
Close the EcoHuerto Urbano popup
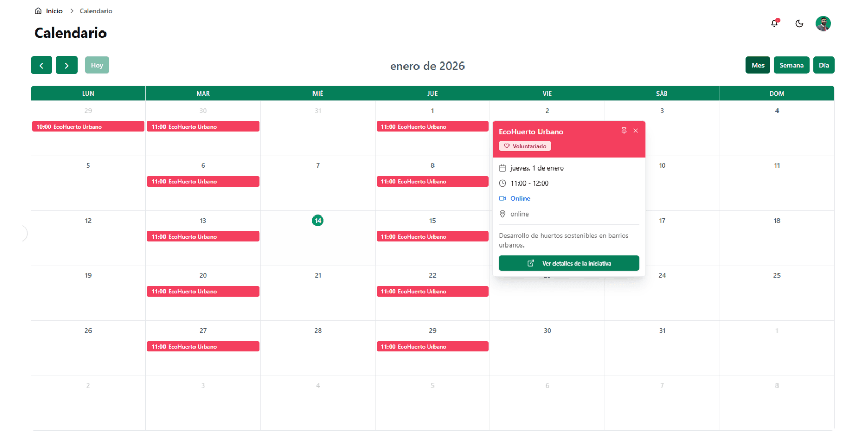(636, 131)
